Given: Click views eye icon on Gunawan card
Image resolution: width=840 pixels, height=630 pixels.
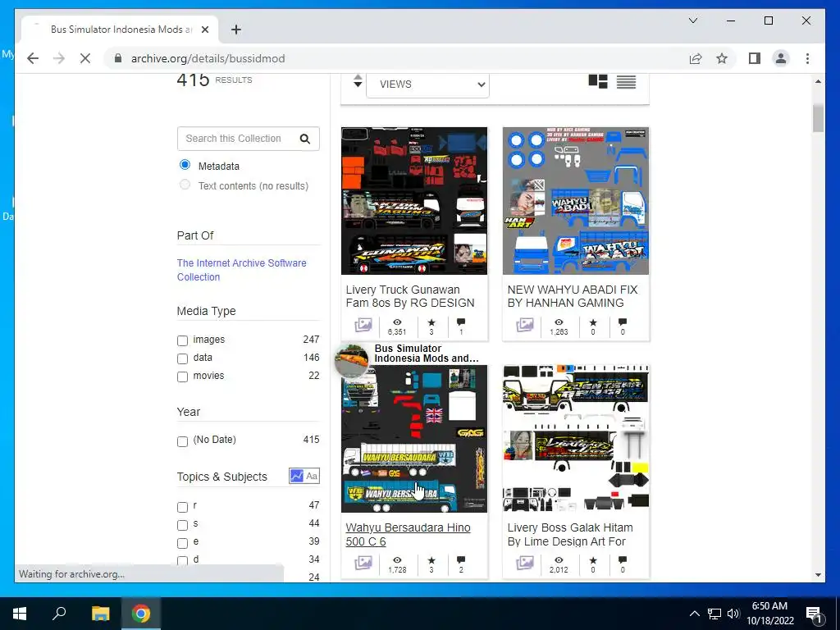Looking at the screenshot, I should click(397, 322).
